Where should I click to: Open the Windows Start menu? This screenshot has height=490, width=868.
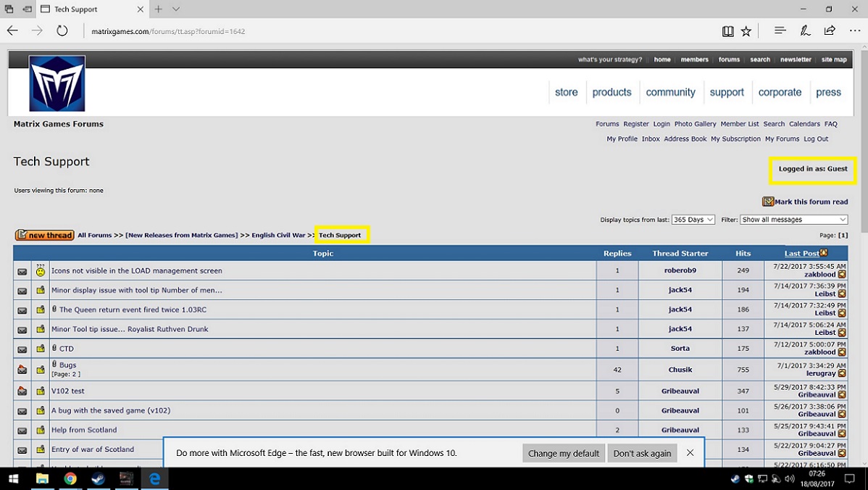[13, 478]
